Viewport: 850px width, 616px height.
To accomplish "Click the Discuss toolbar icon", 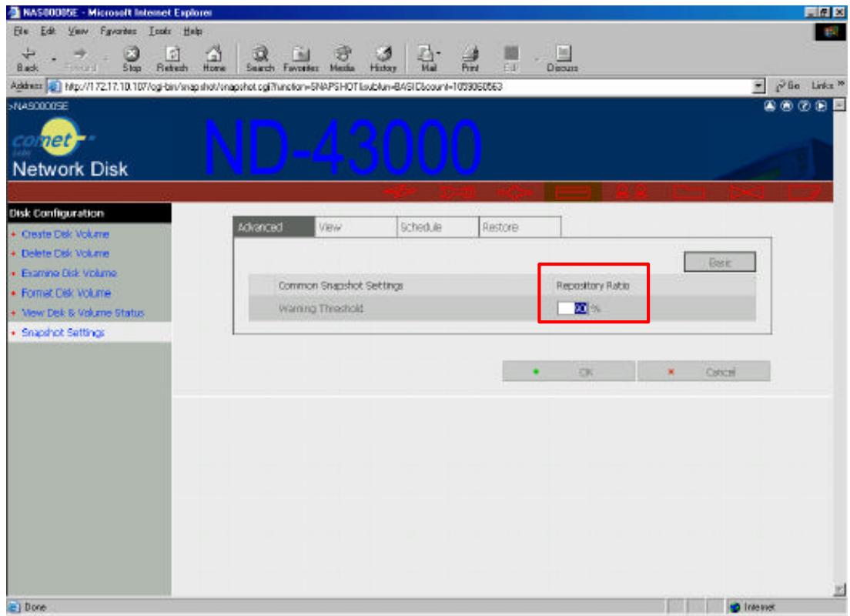I will 563,59.
